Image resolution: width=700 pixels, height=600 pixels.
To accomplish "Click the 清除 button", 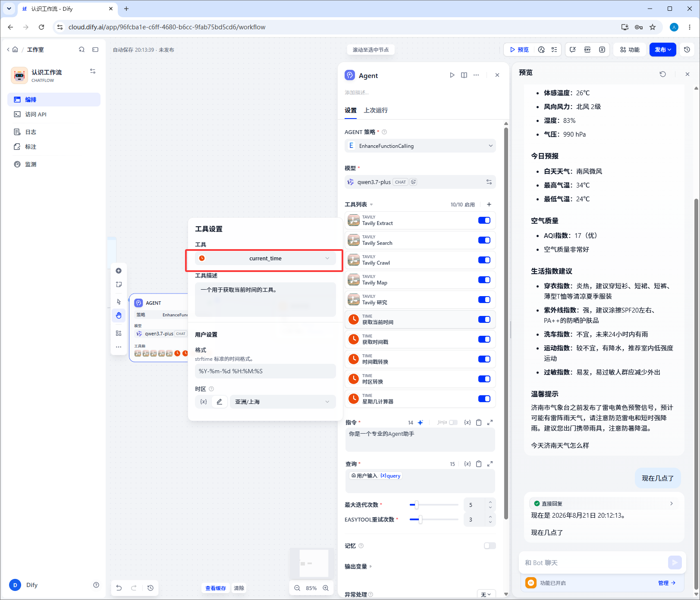I will (x=239, y=588).
